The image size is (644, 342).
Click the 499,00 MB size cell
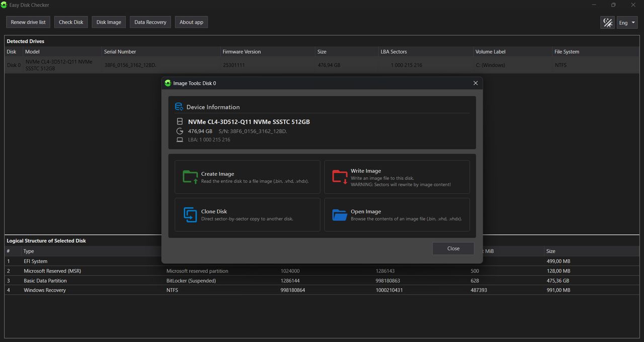(x=558, y=261)
